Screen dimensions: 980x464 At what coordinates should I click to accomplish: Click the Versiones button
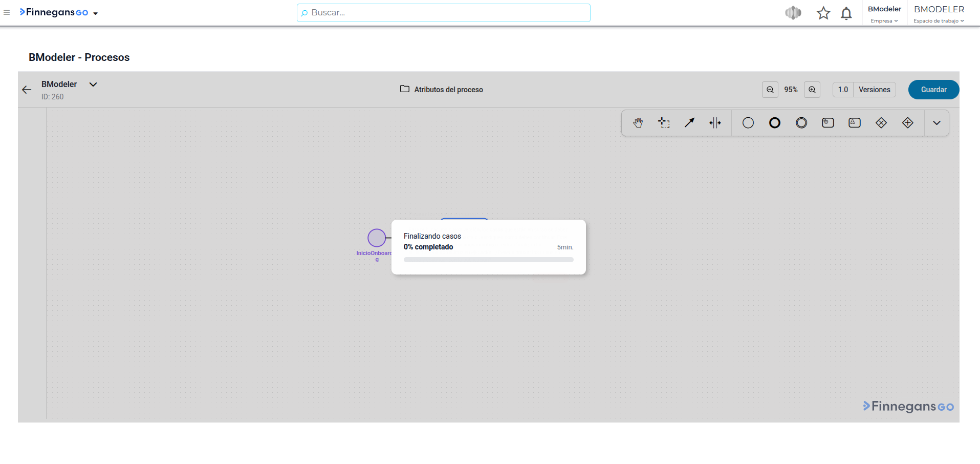[875, 90]
